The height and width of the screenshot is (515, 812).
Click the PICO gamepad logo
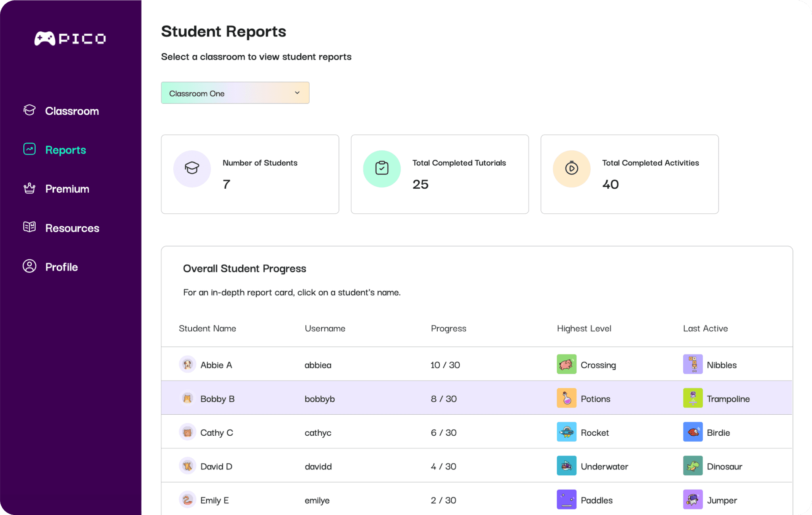point(45,38)
